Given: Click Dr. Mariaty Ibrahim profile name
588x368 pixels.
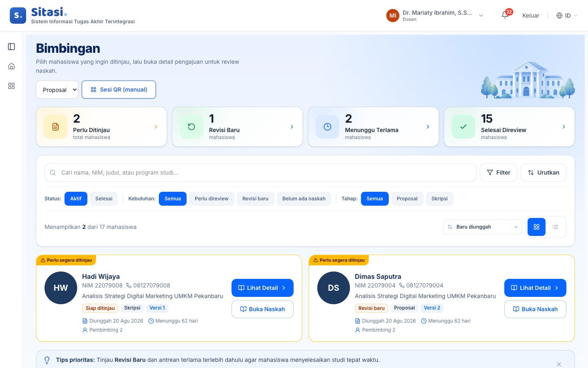Looking at the screenshot, I should click(437, 13).
